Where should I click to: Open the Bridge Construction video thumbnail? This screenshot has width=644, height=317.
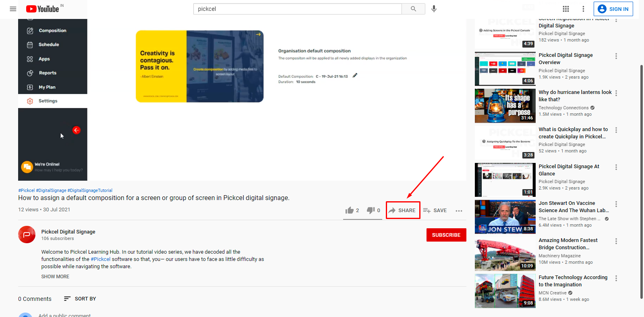click(505, 254)
